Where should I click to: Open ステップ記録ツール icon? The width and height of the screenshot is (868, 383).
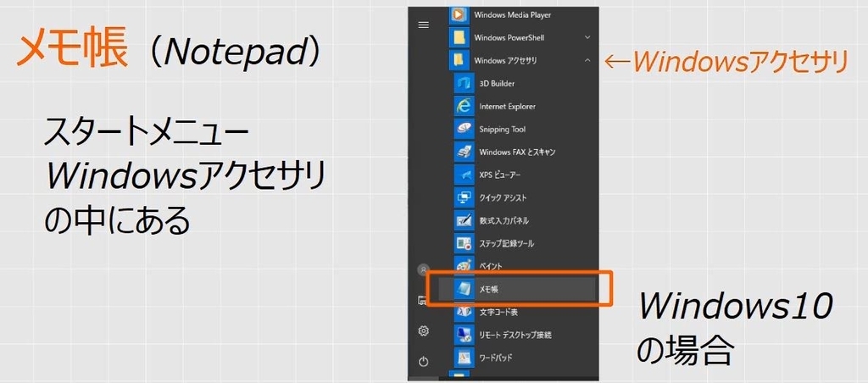463,243
